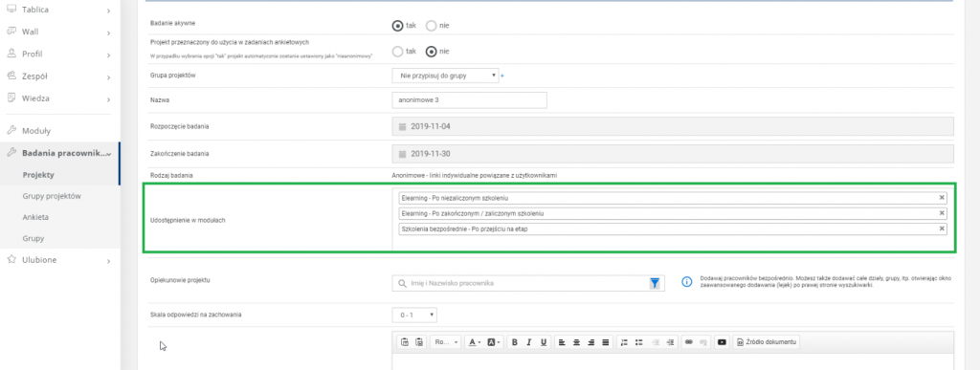Click the Nazwa input field
Viewport: 980px width, 370px height.
point(469,99)
